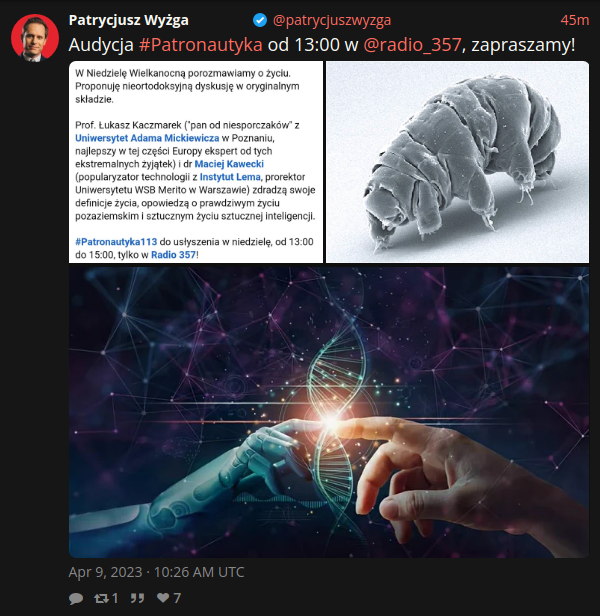
Task: Open the Easter Sunday text announcement image
Action: coord(196,162)
